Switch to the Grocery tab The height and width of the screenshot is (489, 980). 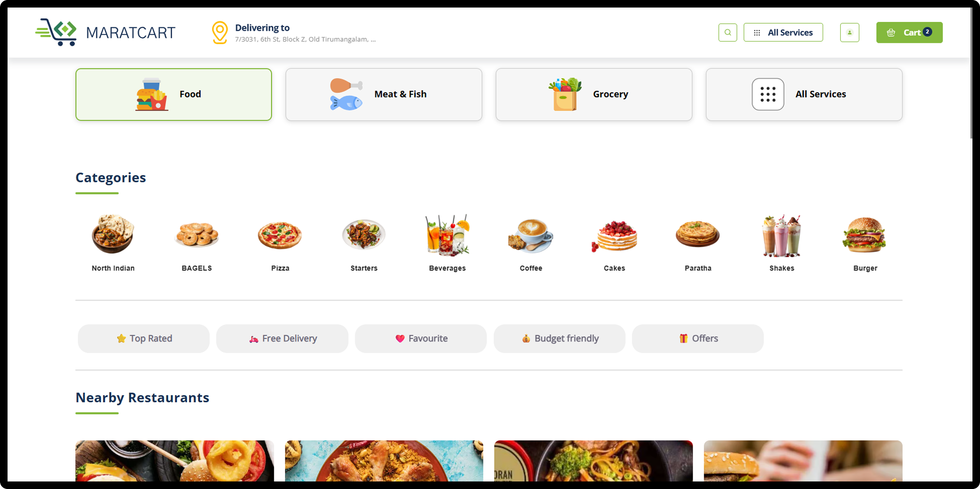point(594,94)
